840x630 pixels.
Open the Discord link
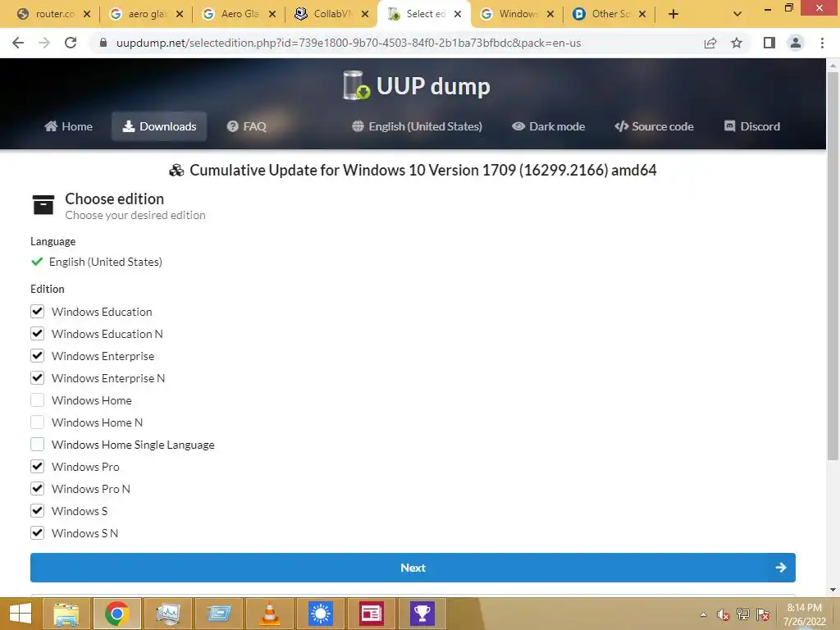[752, 126]
